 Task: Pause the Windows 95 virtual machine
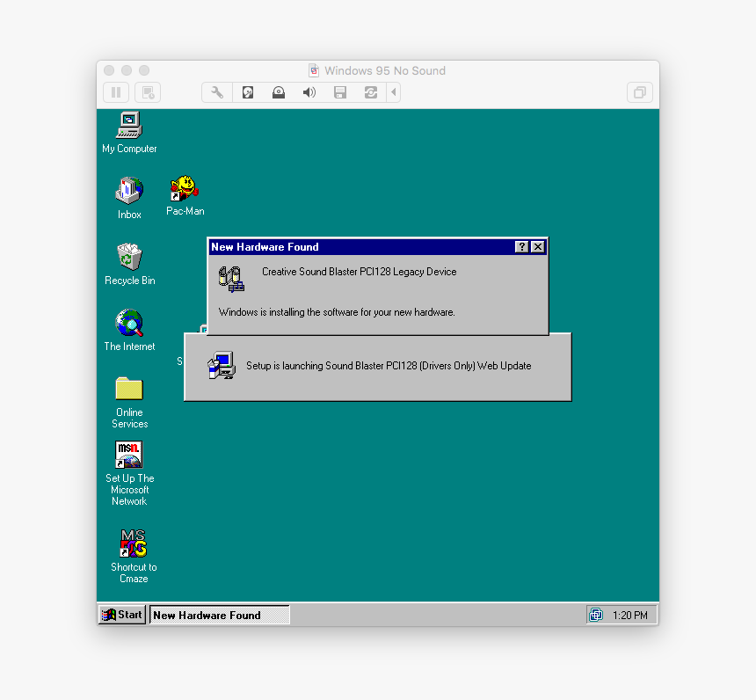point(115,92)
